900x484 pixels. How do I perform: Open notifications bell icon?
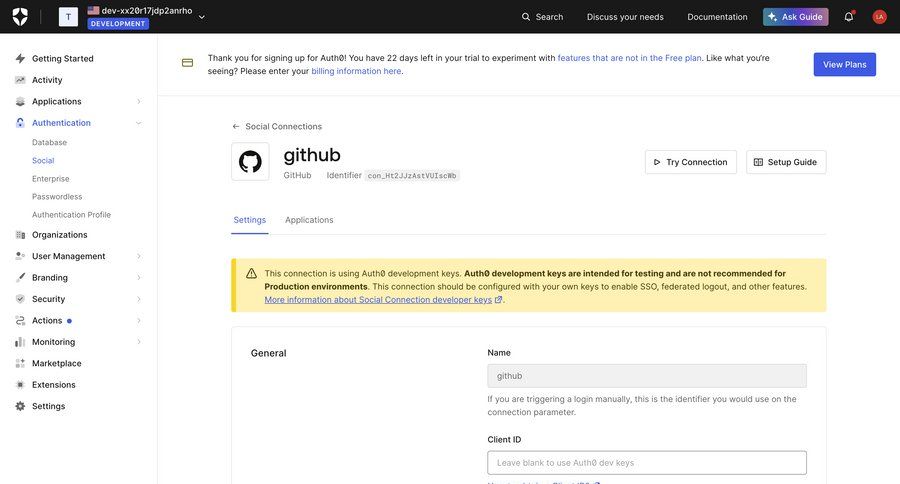point(849,17)
